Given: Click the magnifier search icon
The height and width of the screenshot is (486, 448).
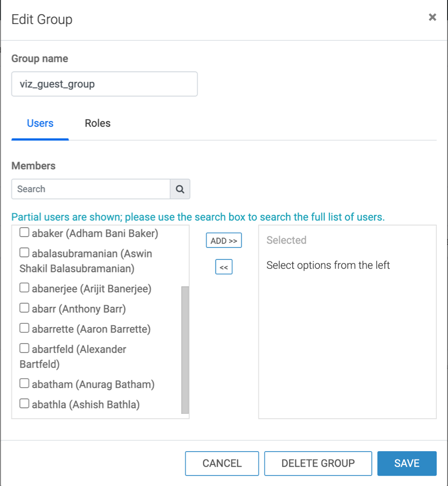Looking at the screenshot, I should point(180,189).
